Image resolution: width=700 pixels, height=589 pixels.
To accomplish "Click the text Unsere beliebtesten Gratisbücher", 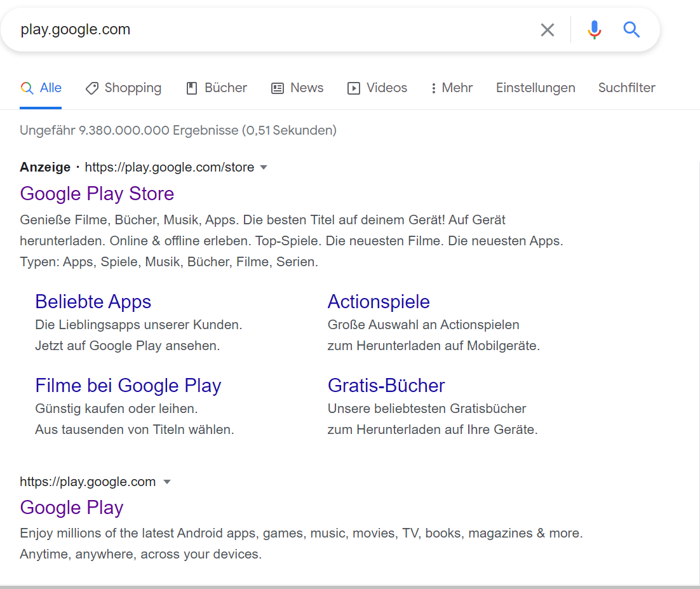I will tap(427, 409).
